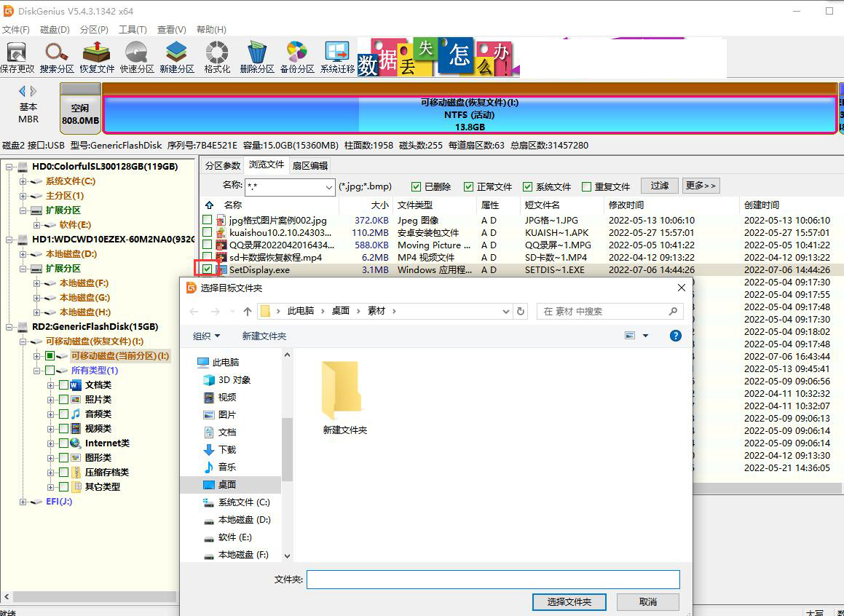The width and height of the screenshot is (844, 616).
Task: Toggle the 已删除 (Deleted) filter checkbox
Action: pos(417,187)
